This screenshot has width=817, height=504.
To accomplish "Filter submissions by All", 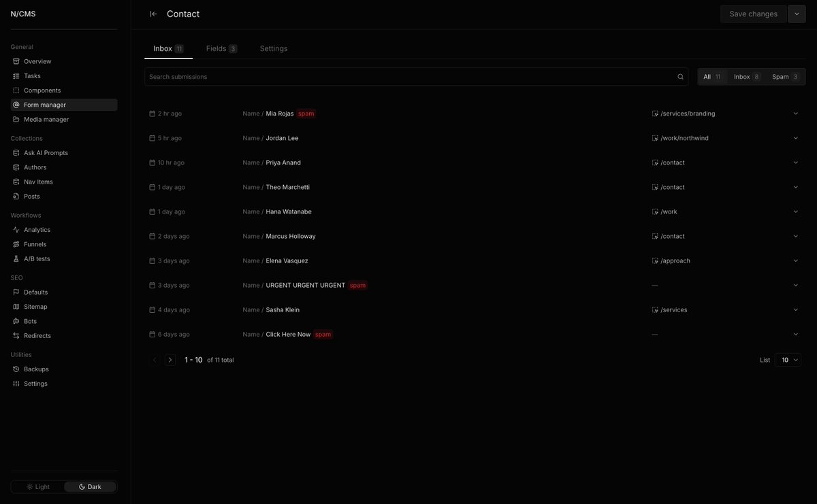I will pyautogui.click(x=712, y=77).
